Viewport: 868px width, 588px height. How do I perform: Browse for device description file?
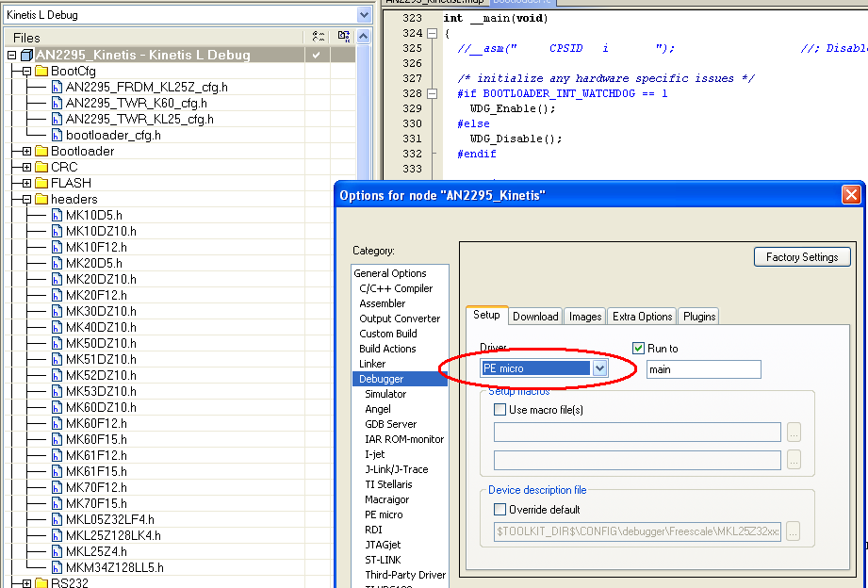(x=794, y=531)
